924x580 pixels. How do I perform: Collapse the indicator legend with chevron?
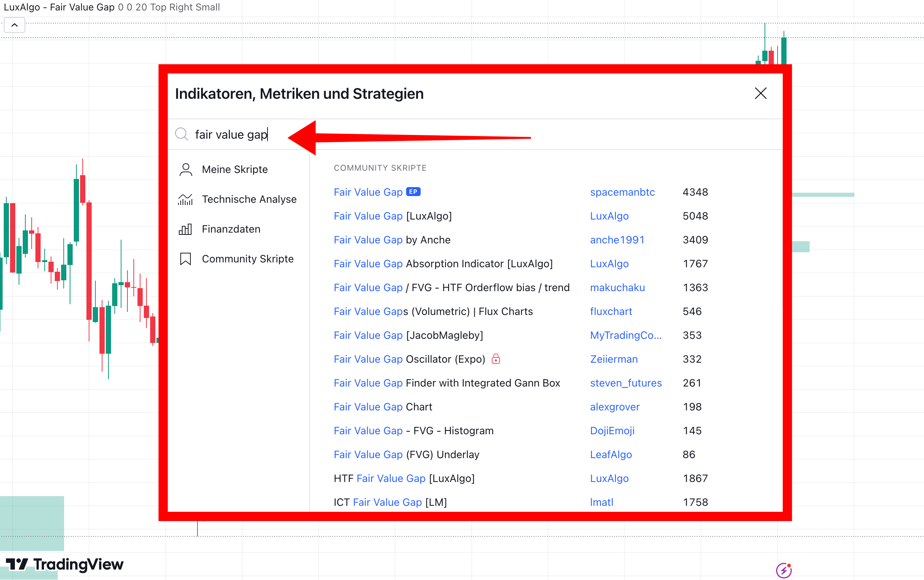point(15,25)
